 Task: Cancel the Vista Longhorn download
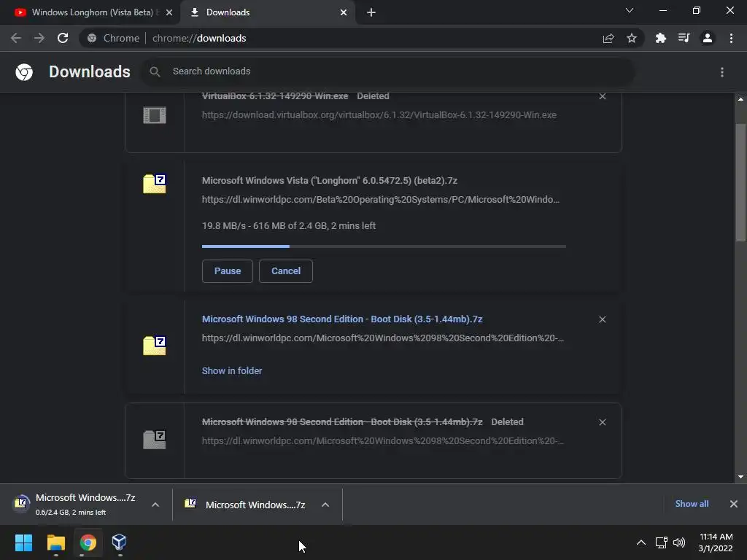point(286,271)
